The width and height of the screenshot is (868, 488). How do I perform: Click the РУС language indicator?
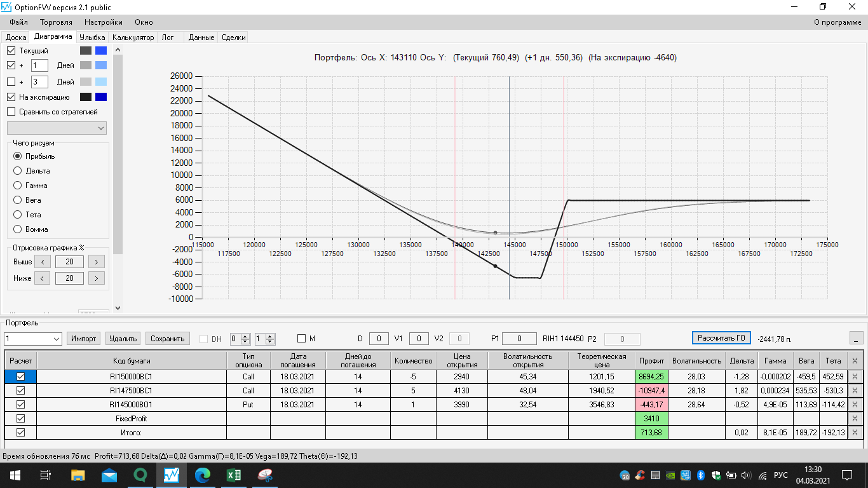click(781, 475)
